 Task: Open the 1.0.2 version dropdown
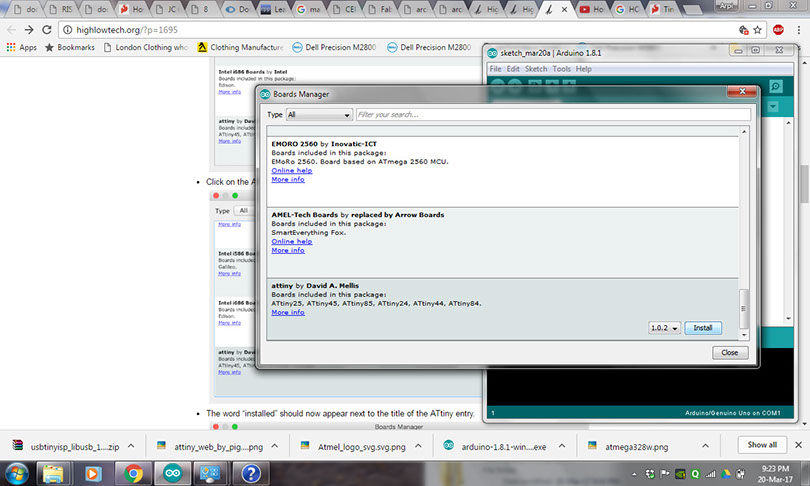tap(664, 328)
